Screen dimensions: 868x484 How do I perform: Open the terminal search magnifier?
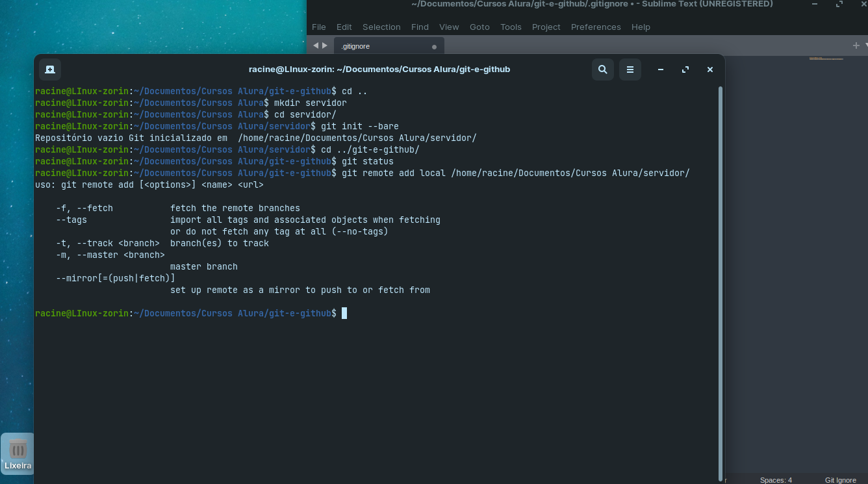[603, 70]
